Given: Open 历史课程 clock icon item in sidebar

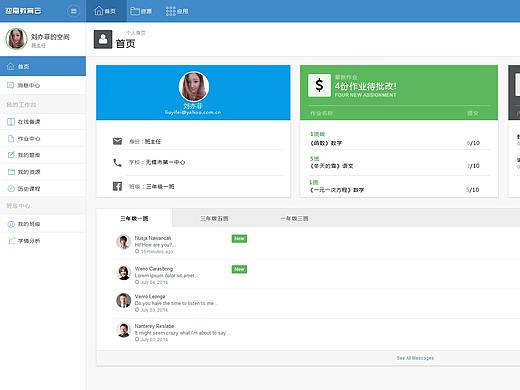Looking at the screenshot, I should pos(43,189).
